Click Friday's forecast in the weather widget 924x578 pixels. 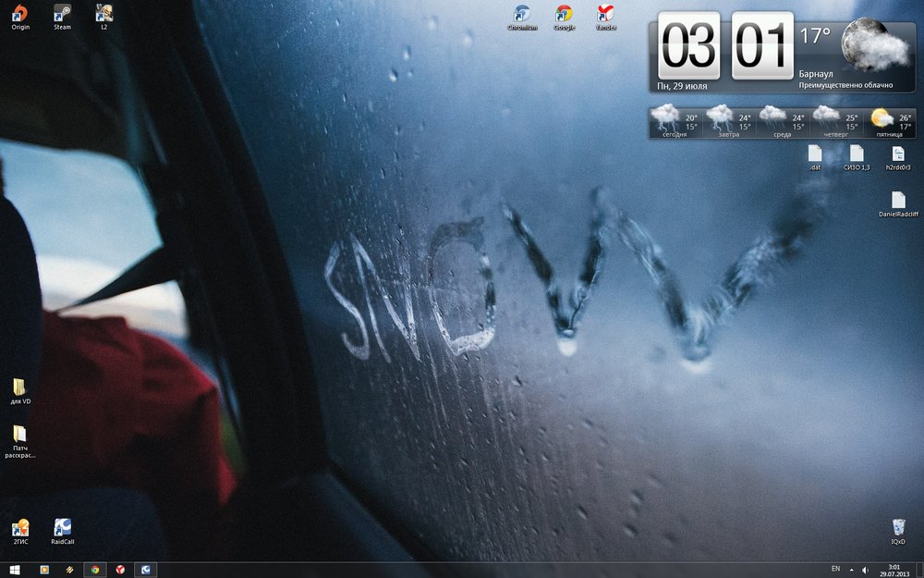(x=890, y=122)
